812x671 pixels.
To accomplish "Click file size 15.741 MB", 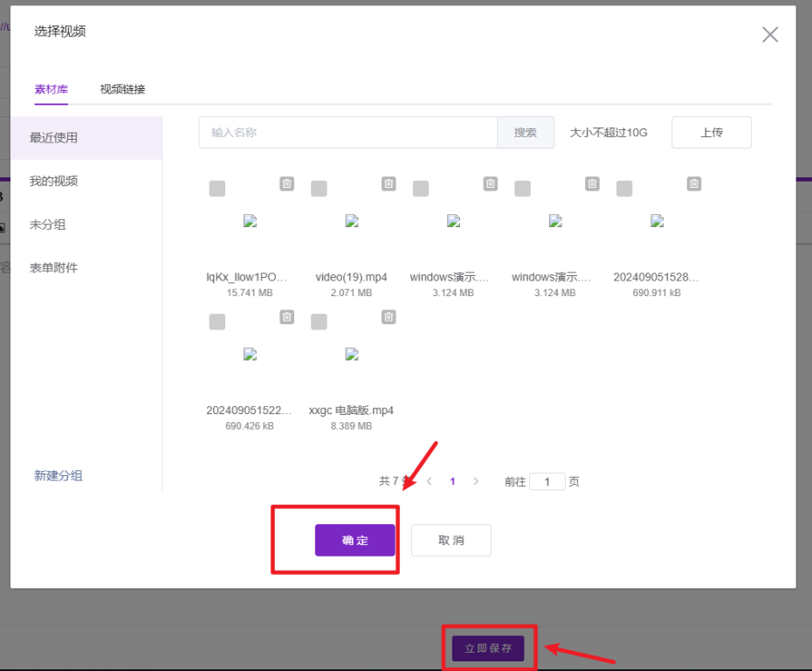I will pyautogui.click(x=250, y=293).
